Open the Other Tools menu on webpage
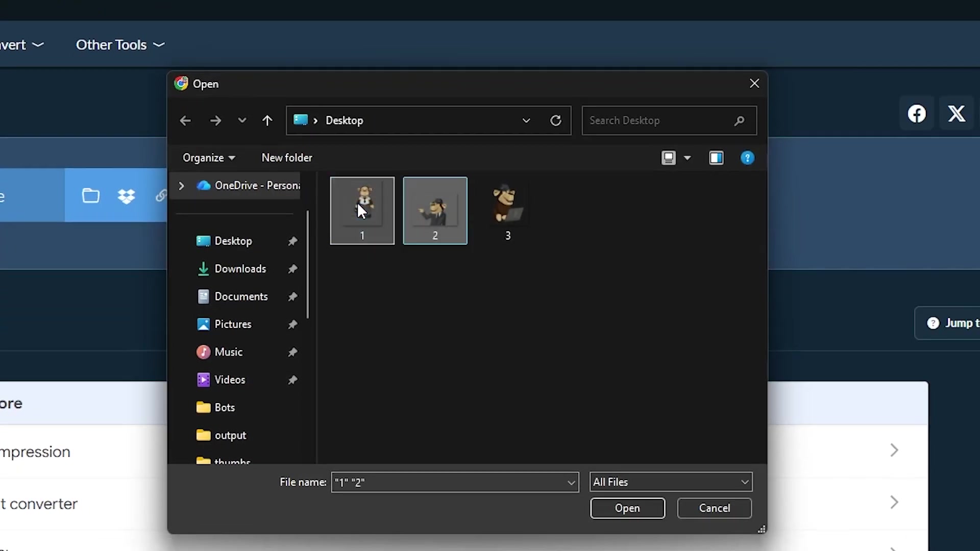Viewport: 980px width, 551px height. [x=120, y=45]
